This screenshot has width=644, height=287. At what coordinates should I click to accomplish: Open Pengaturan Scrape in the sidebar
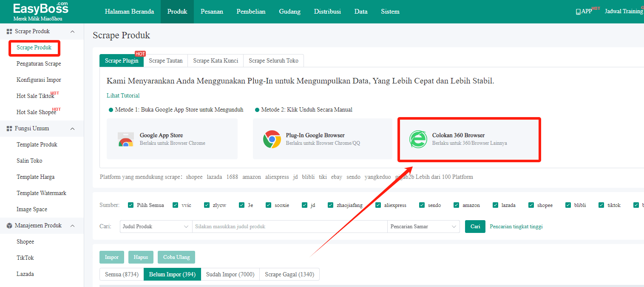[39, 64]
